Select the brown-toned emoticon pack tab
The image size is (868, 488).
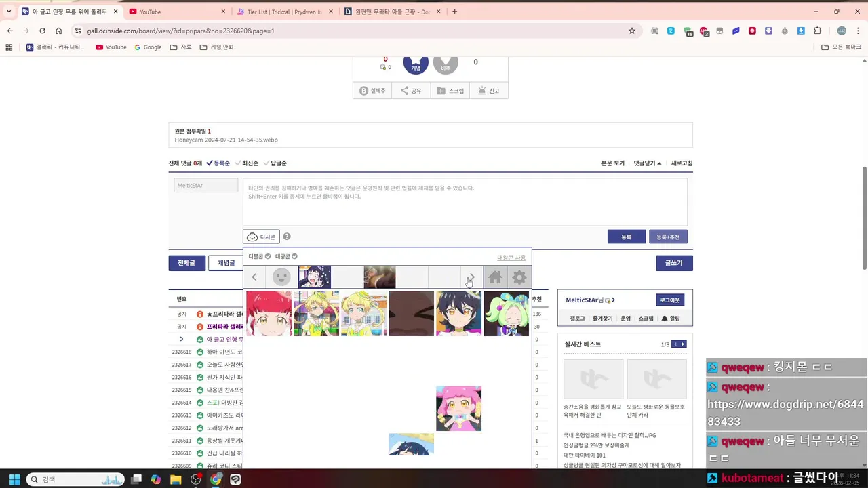pos(380,277)
